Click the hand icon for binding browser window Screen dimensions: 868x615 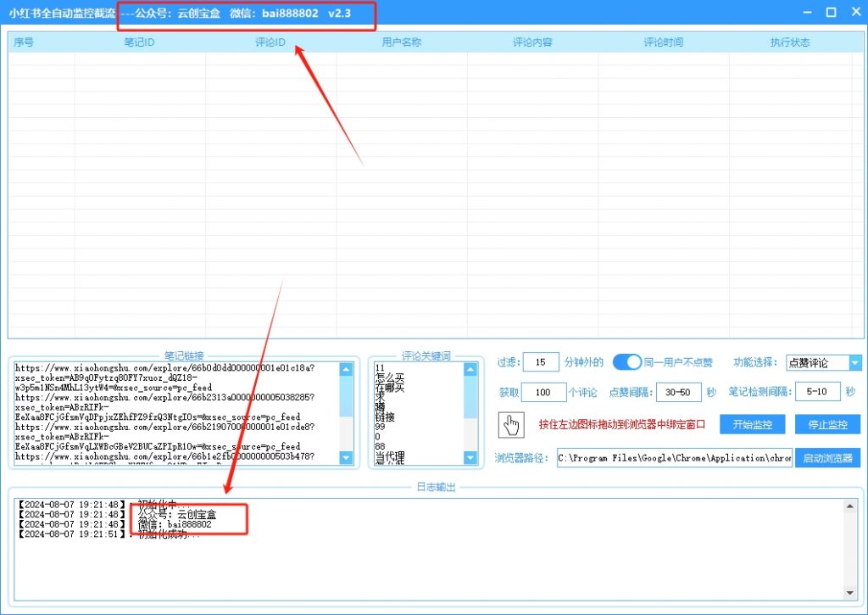(x=512, y=424)
